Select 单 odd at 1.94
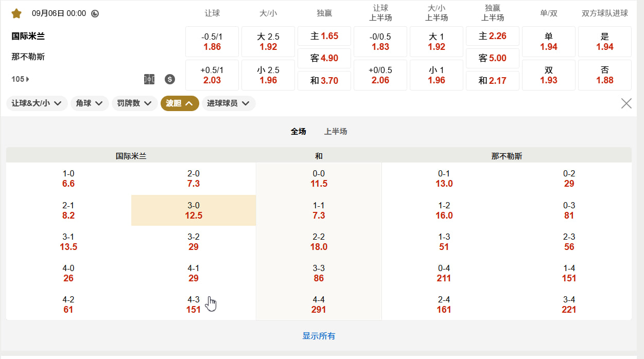This screenshot has width=644, height=359. point(549,42)
